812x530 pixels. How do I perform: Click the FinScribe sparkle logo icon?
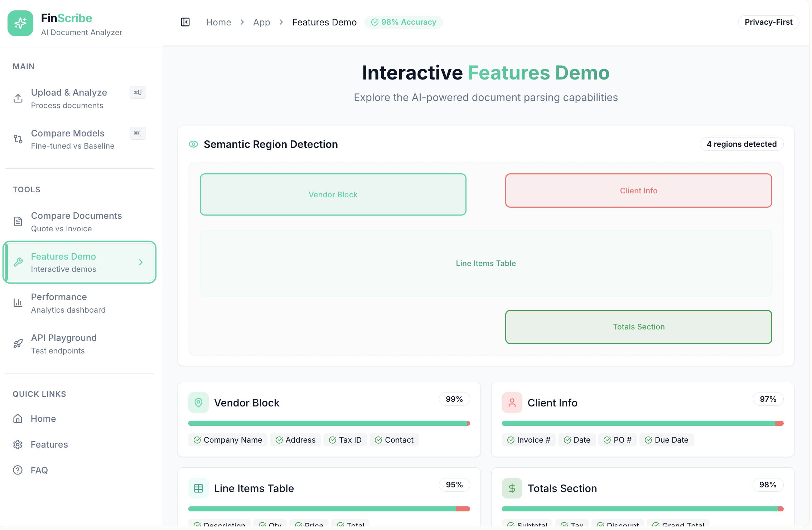pyautogui.click(x=20, y=23)
